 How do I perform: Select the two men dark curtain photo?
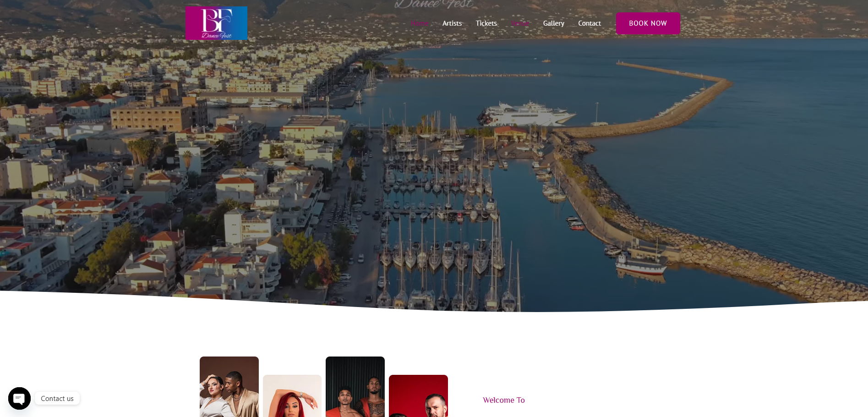pos(355,387)
